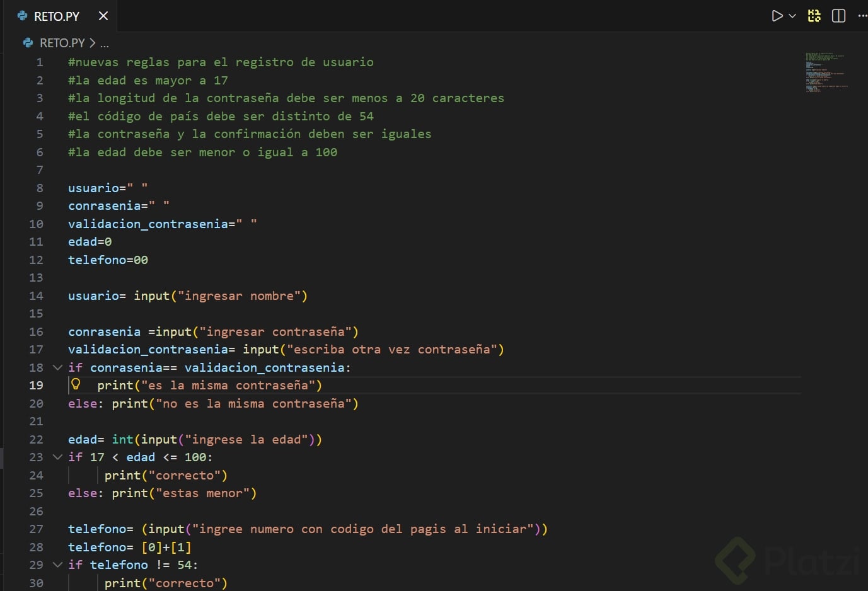Jump to code using the minimap preview
This screenshot has width=868, height=591.
point(826,73)
